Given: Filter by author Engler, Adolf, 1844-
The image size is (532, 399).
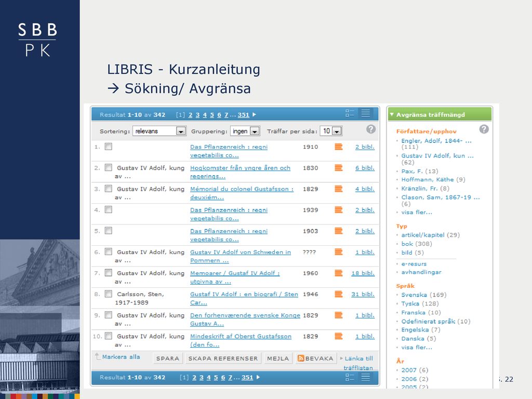Looking at the screenshot, I should click(436, 141).
